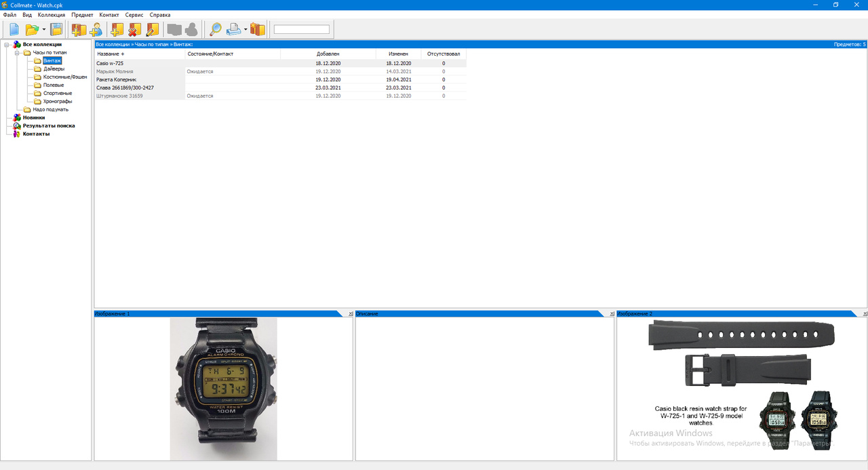Focus the quick search field in the toolbar
The image size is (868, 470).
[x=302, y=29]
